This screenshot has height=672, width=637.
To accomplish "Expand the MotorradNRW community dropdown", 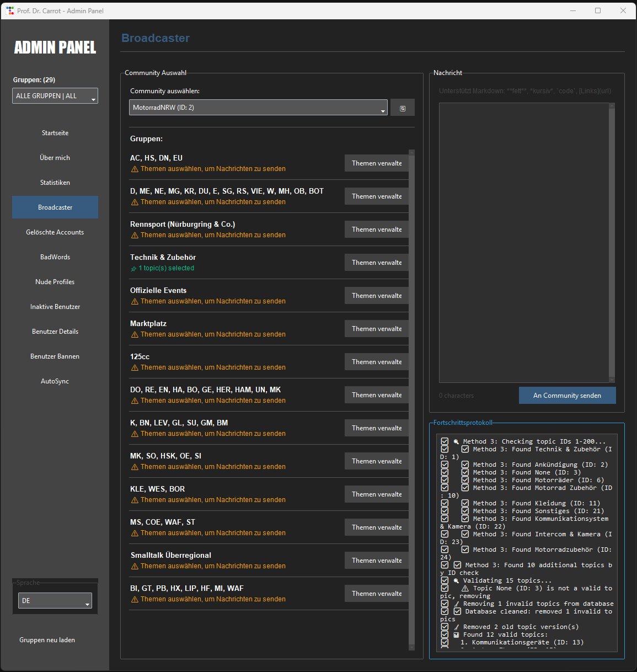I will click(258, 108).
